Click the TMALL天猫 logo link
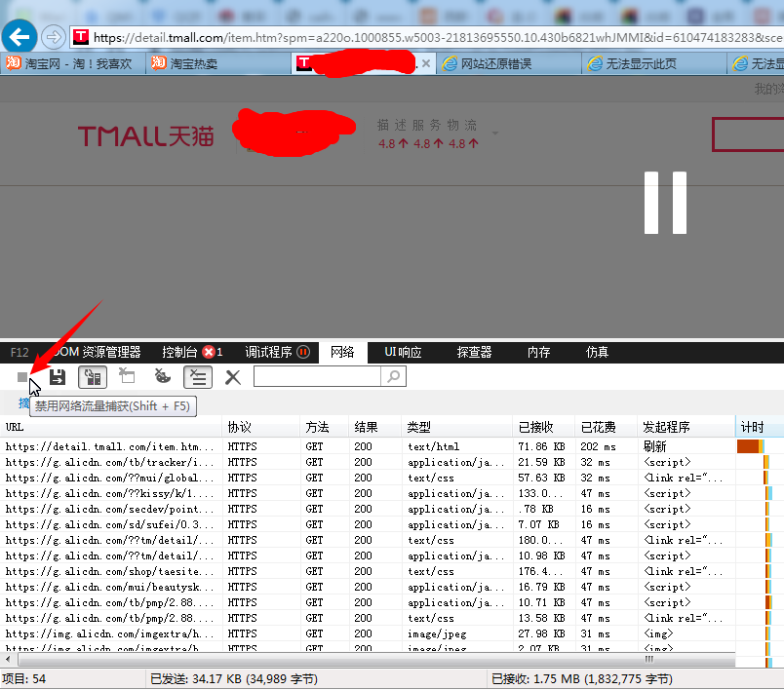784x690 pixels. (146, 135)
